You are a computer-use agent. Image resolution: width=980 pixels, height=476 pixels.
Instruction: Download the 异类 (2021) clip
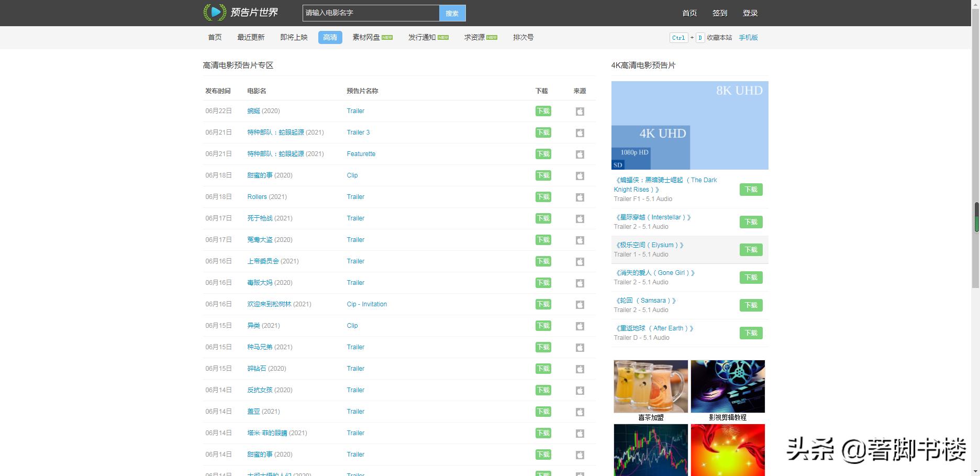tap(543, 326)
